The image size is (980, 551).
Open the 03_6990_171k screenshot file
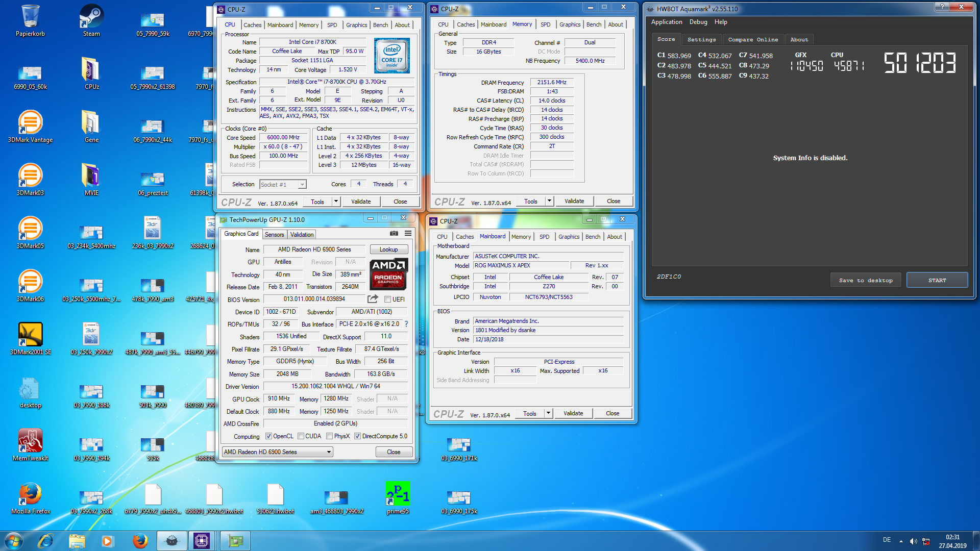459,449
